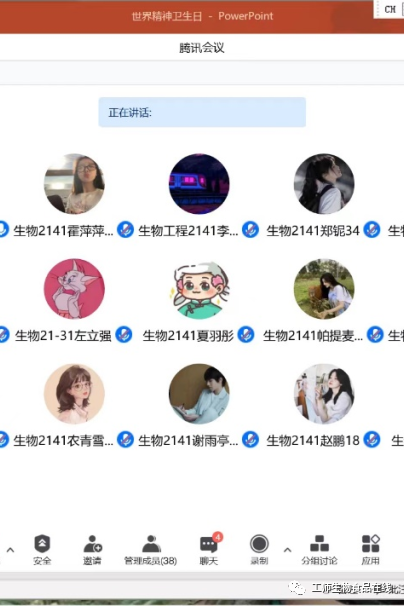Toggle mic icon beside 生物2141夏羽彤
The width and height of the screenshot is (404, 606).
pos(124,335)
